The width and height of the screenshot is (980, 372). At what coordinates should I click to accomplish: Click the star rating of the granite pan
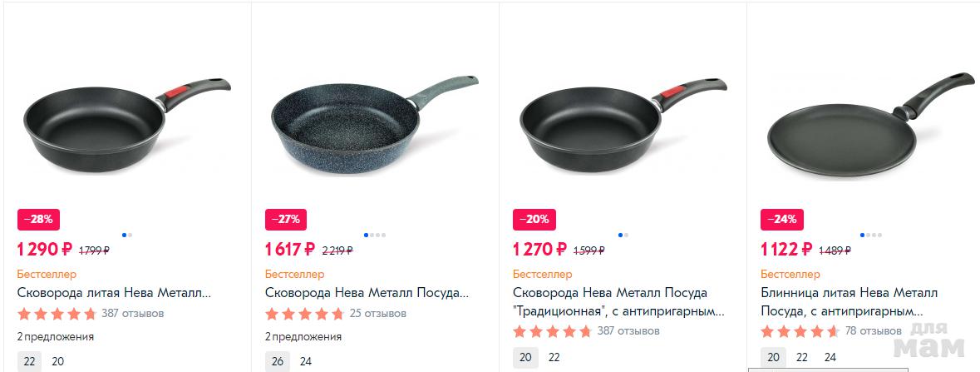(x=304, y=315)
